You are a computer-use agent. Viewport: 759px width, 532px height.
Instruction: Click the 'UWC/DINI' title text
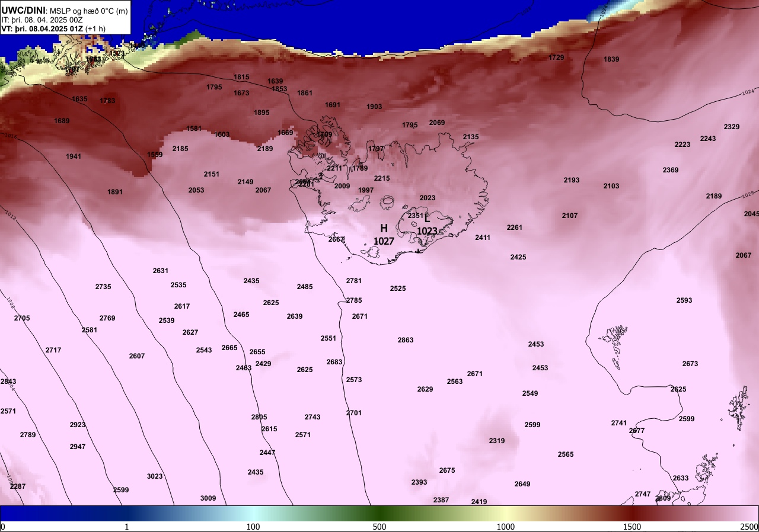point(23,9)
